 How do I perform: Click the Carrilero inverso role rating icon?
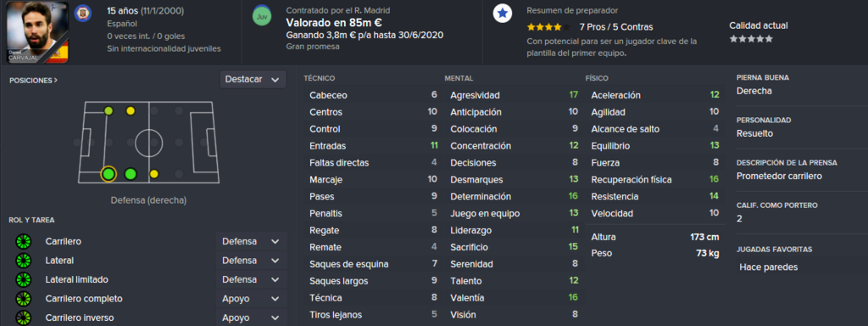pos(23,318)
